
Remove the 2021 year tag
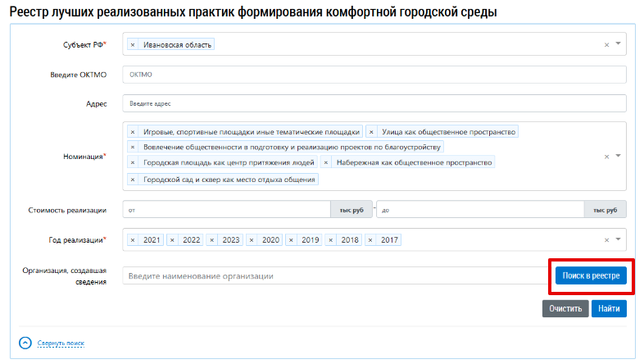point(133,240)
